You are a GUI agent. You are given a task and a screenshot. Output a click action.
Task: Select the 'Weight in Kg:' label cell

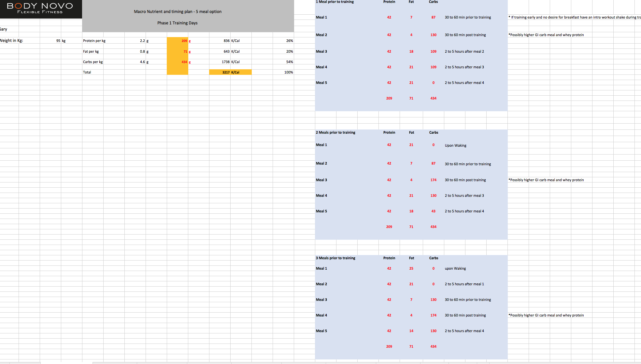pyautogui.click(x=11, y=41)
